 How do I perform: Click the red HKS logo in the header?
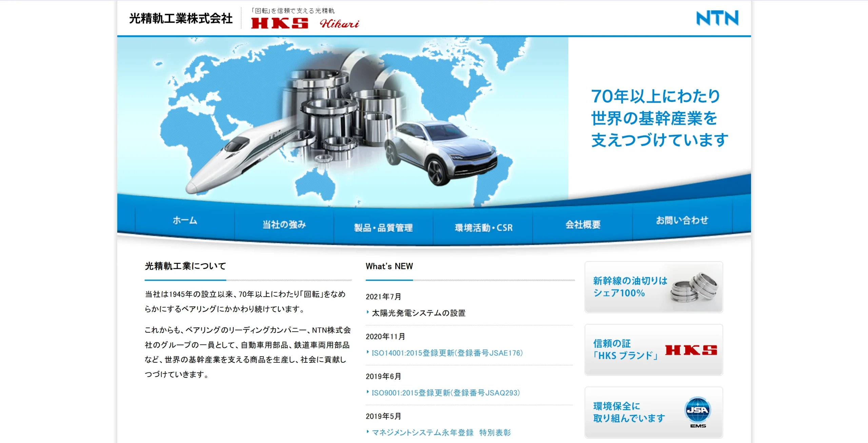(x=280, y=23)
